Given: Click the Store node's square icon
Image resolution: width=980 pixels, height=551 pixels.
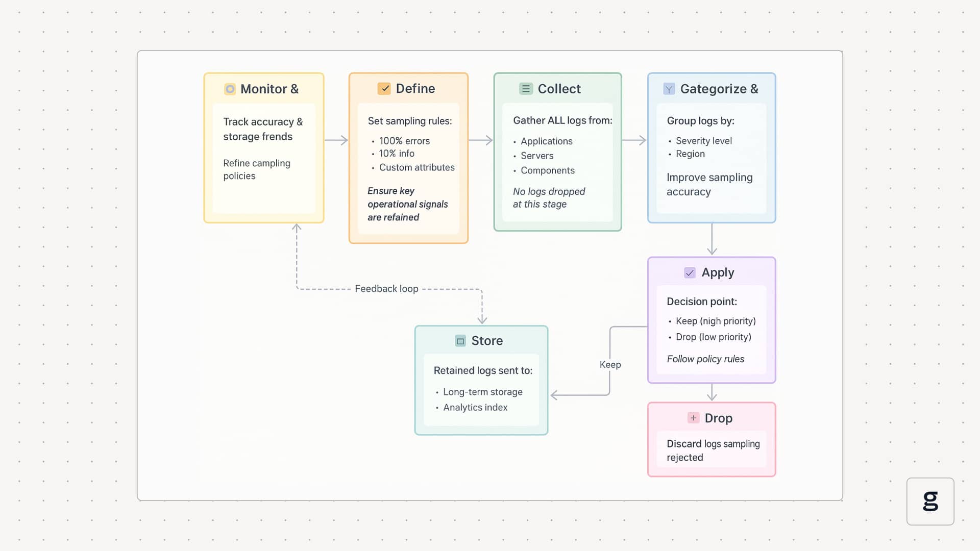Looking at the screenshot, I should click(x=460, y=341).
